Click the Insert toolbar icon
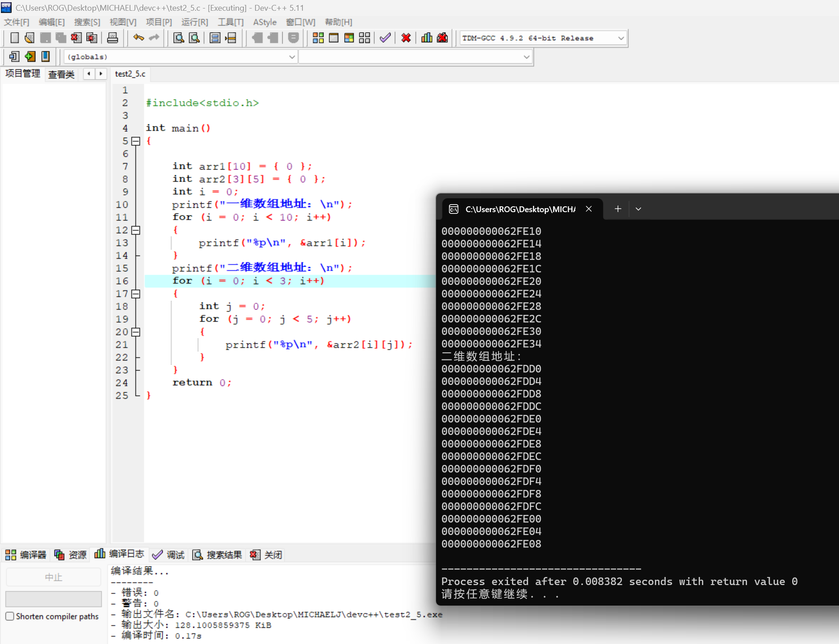Image resolution: width=839 pixels, height=644 pixels. click(x=14, y=57)
